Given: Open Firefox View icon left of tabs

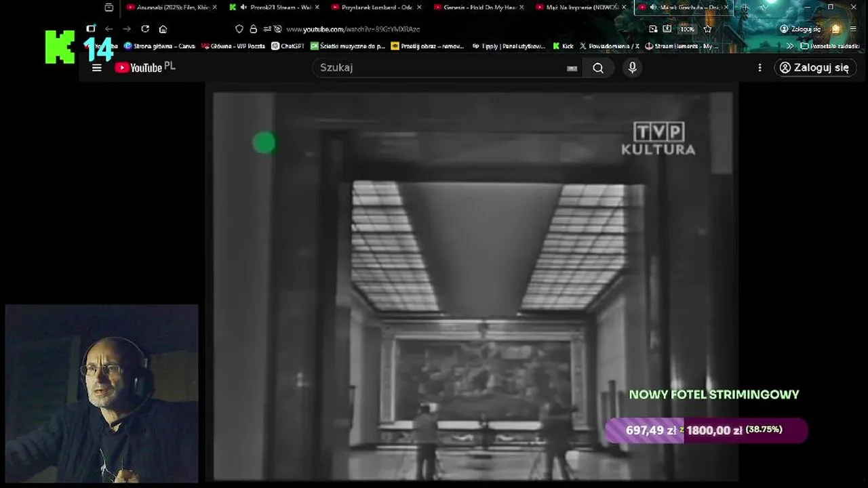Looking at the screenshot, I should coord(109,7).
